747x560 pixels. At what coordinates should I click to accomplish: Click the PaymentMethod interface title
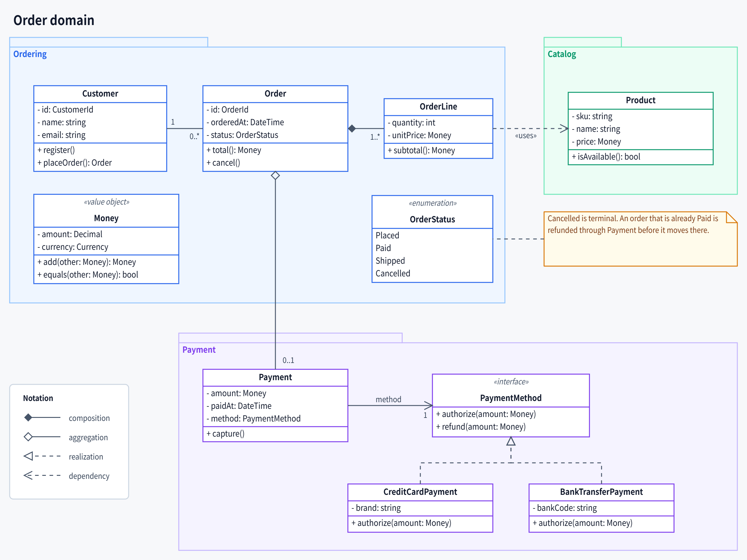511,398
